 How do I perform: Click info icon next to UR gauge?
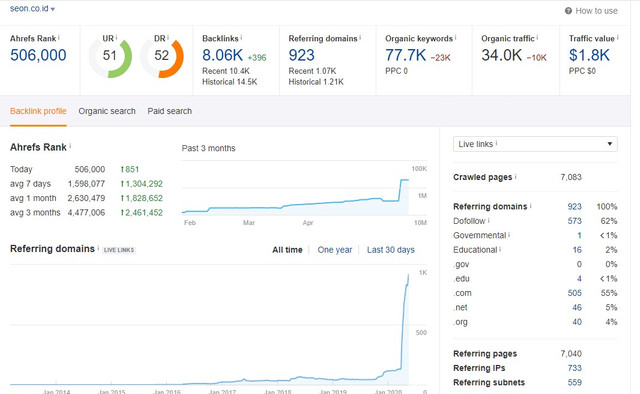pos(116,38)
